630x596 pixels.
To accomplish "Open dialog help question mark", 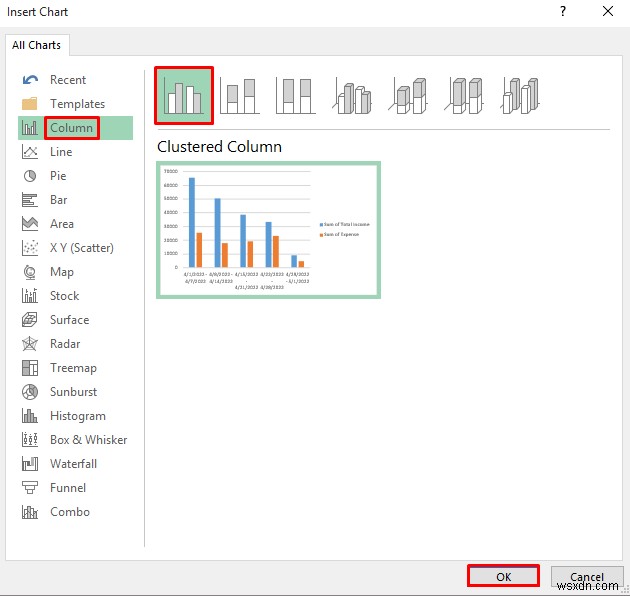I will pyautogui.click(x=563, y=11).
